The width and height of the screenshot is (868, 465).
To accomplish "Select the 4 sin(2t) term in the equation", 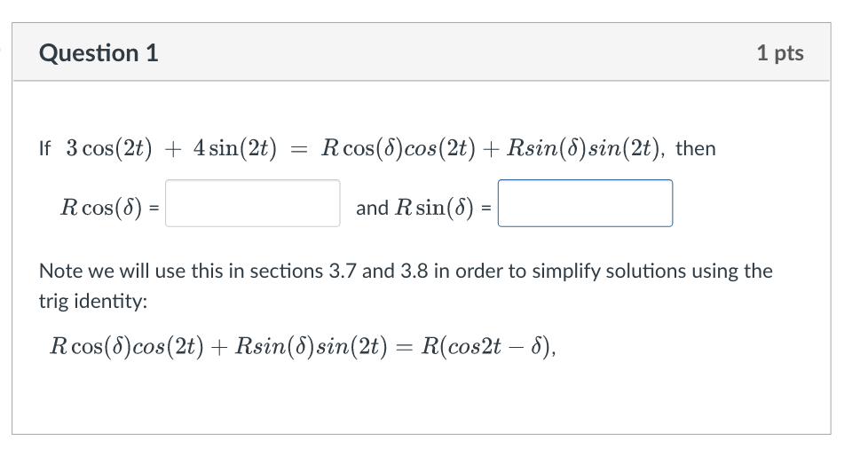I will click(x=234, y=148).
